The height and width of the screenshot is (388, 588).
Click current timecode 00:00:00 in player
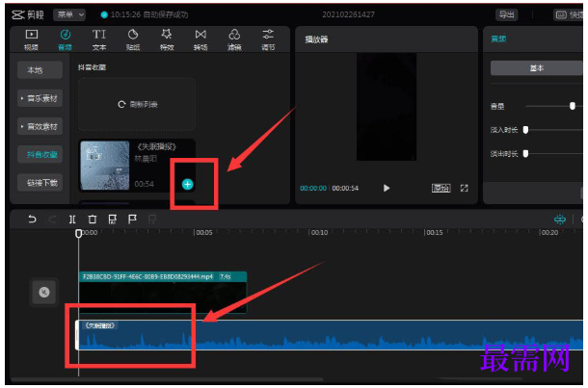pos(313,188)
